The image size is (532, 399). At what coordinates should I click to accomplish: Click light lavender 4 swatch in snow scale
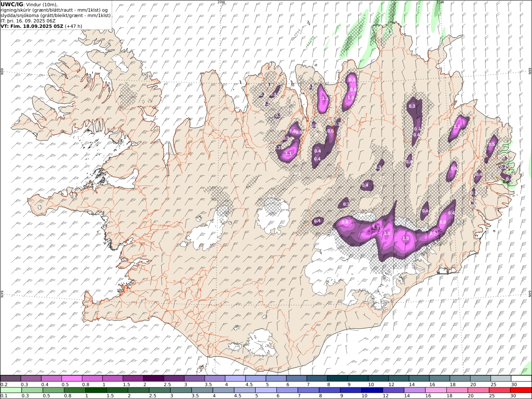tap(235, 379)
